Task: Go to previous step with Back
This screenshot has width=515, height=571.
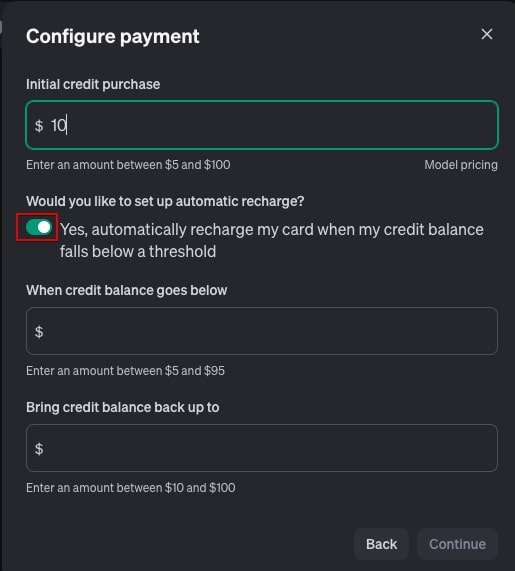Action: [381, 544]
